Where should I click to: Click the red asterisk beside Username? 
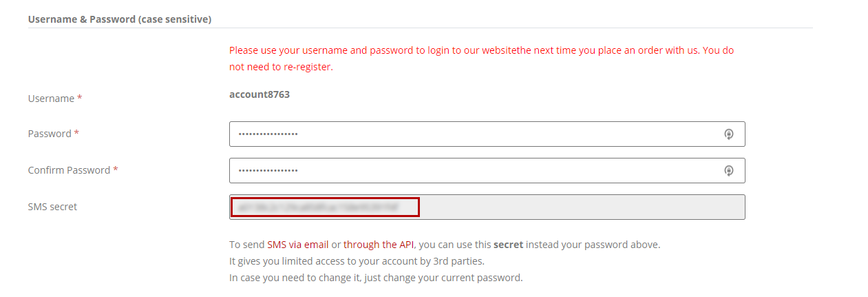[80, 98]
